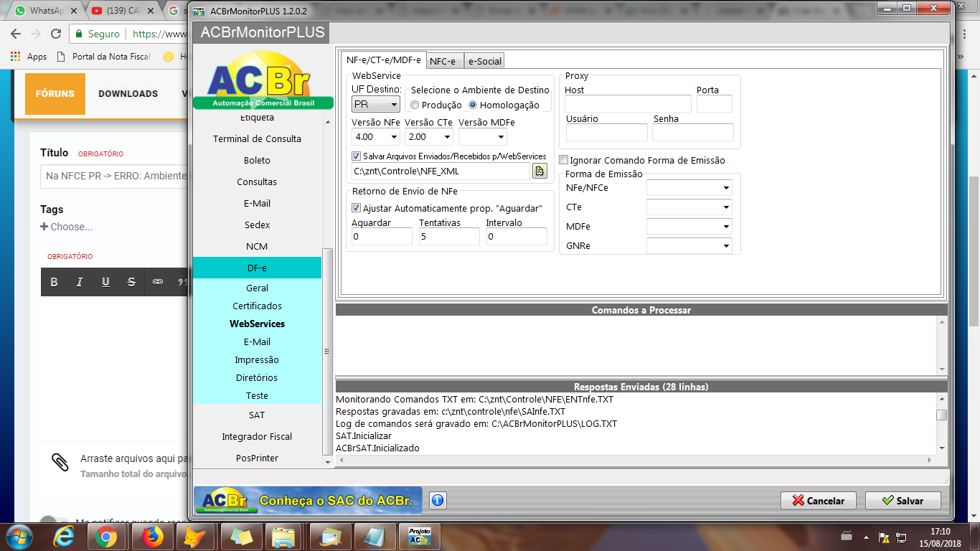This screenshot has height=551, width=980.
Task: Open Versão CTe dropdown showing 2.00
Action: pos(428,136)
